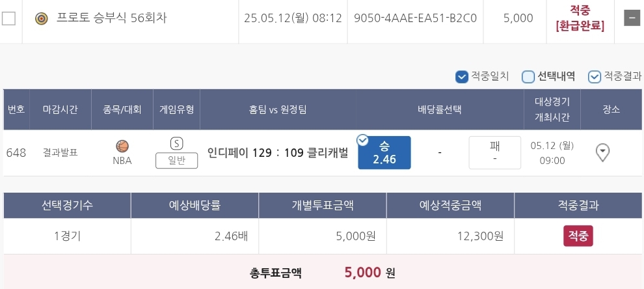Click the 인디페이 129 : 109 클리캐벌 matchup
The height and width of the screenshot is (289, 644).
(278, 153)
